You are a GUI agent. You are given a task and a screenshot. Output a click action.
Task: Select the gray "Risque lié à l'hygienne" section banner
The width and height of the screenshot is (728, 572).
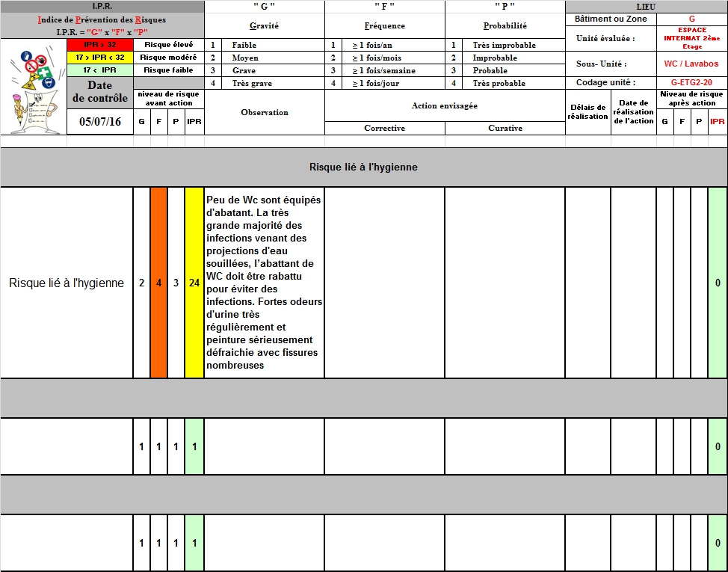click(363, 167)
